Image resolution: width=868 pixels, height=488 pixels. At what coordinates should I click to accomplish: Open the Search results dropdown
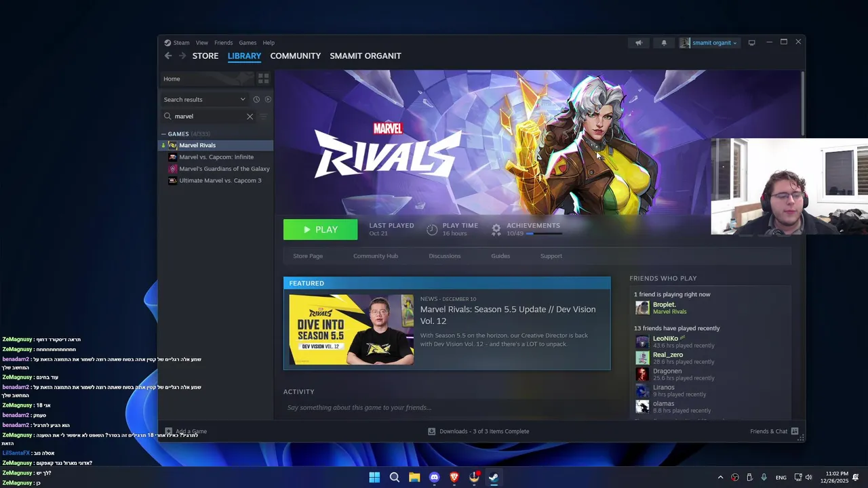pyautogui.click(x=204, y=100)
